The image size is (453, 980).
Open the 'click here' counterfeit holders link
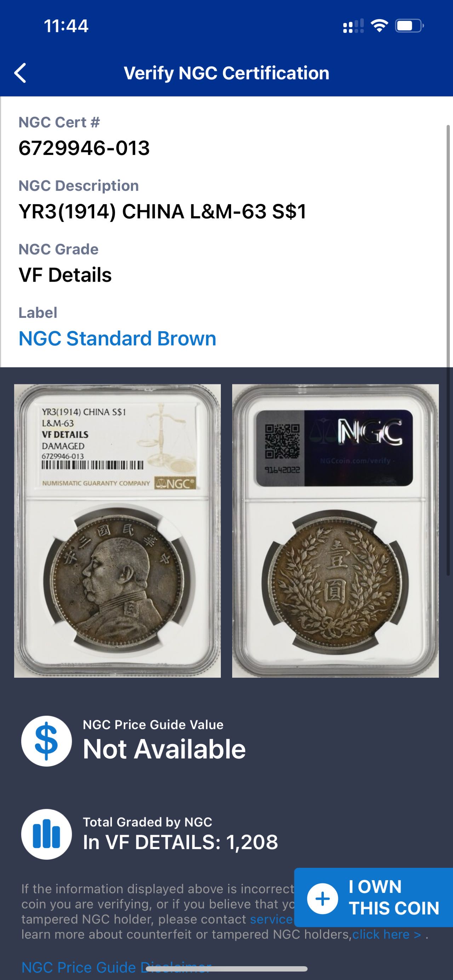pyautogui.click(x=386, y=934)
